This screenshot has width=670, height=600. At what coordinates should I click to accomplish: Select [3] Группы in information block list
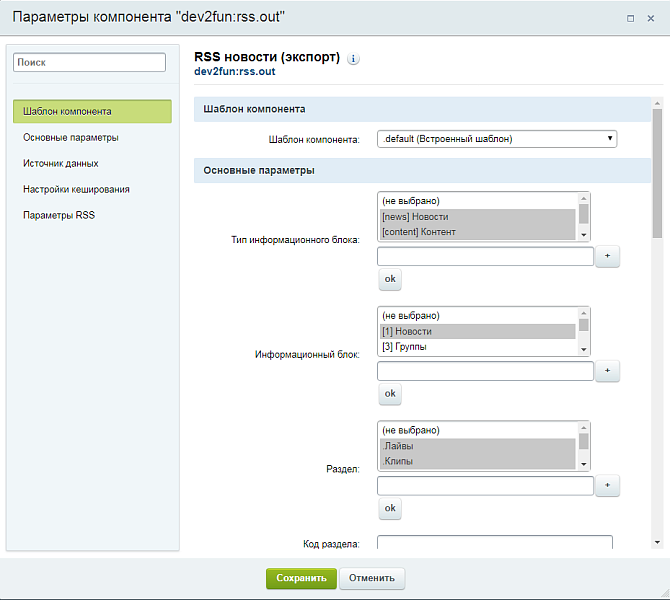pos(477,347)
